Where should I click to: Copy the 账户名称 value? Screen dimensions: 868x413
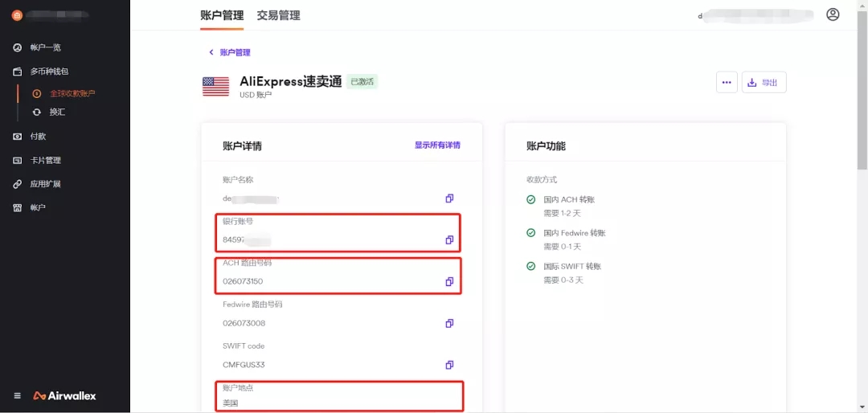[x=449, y=198]
